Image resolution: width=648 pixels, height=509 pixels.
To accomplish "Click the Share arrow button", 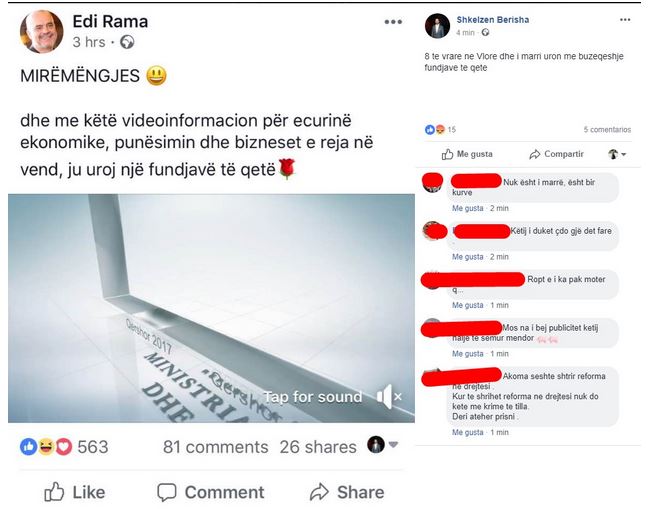I will click(x=347, y=492).
